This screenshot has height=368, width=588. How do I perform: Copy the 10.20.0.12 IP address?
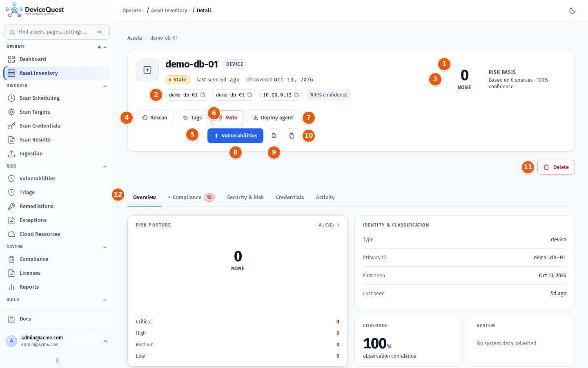(x=296, y=95)
